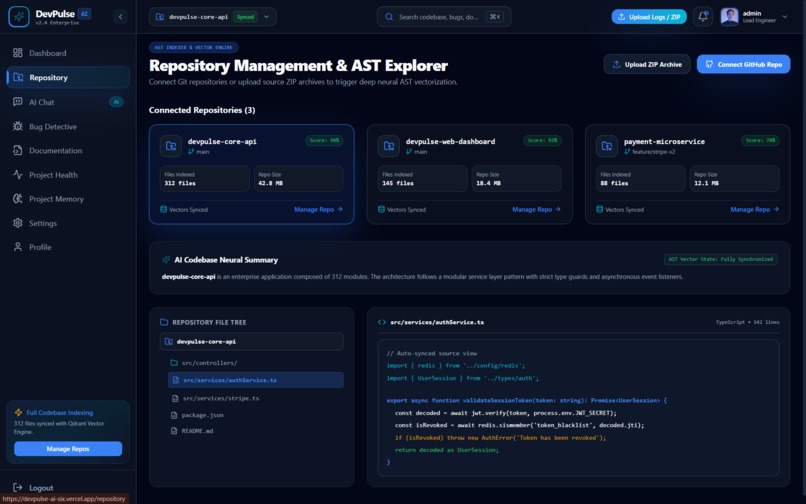Click the Documentation file icon
806x504 pixels.
click(x=17, y=150)
